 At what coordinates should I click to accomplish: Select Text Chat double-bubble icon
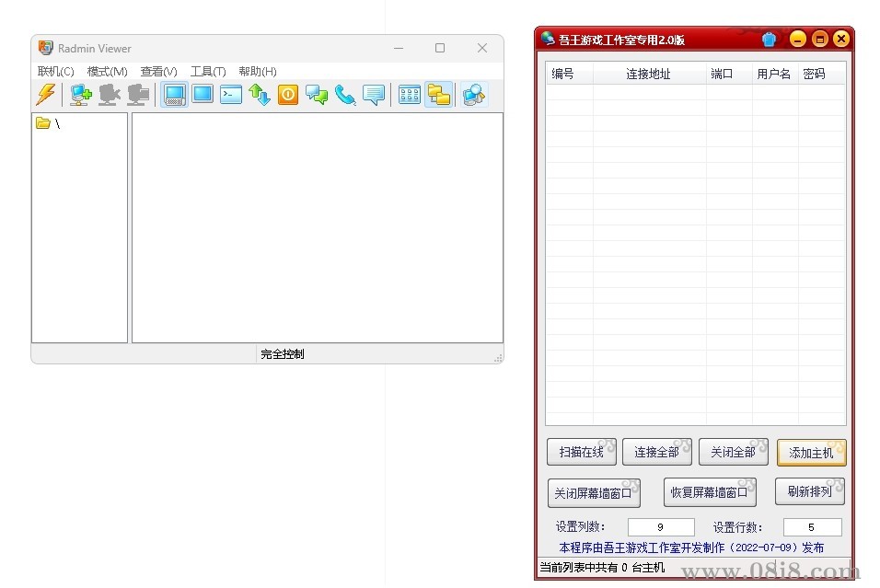click(x=317, y=94)
